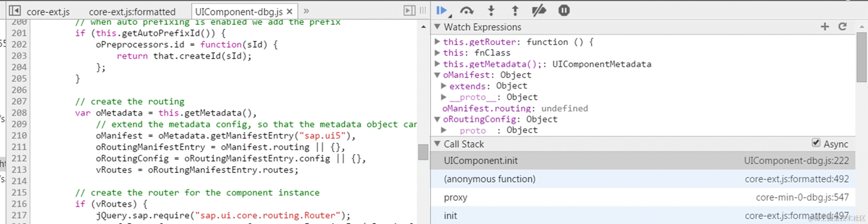Expand this.getRouter watch expression
Screen dimensions: 868x224
click(x=437, y=41)
